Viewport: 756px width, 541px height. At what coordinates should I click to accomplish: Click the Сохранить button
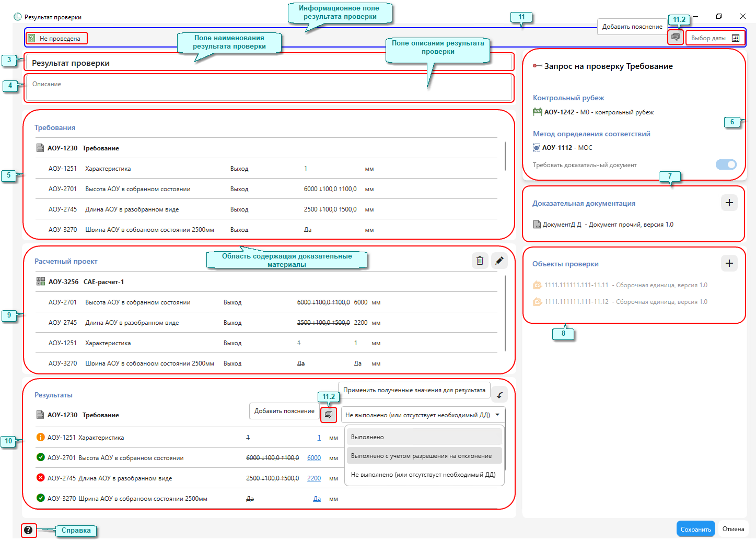pyautogui.click(x=695, y=529)
